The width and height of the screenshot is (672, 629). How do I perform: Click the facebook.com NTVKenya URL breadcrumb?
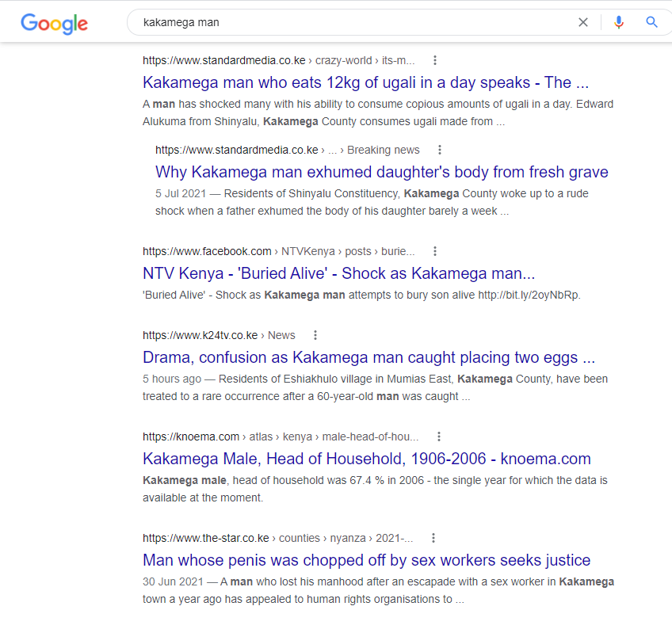(278, 251)
